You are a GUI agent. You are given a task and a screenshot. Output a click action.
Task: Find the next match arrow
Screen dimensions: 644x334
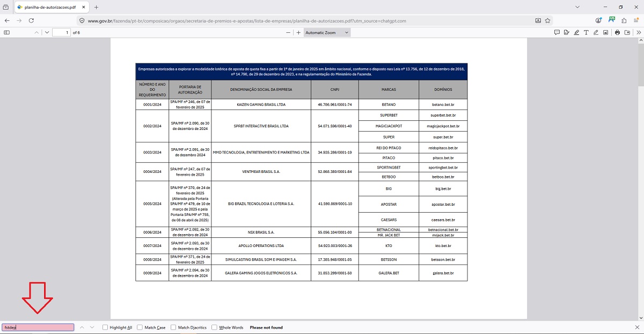(92, 327)
